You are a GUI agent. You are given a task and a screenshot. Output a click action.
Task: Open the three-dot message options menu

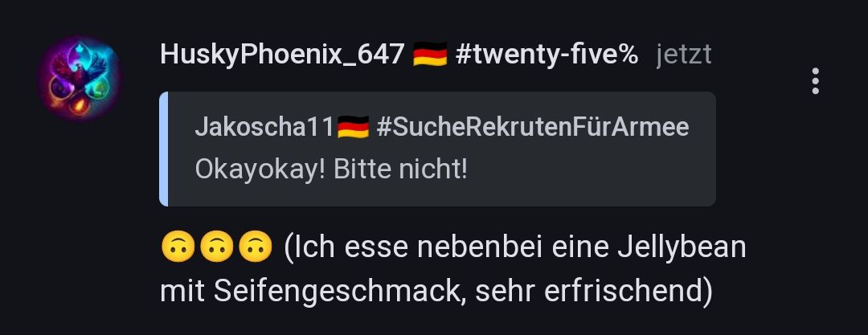click(815, 81)
